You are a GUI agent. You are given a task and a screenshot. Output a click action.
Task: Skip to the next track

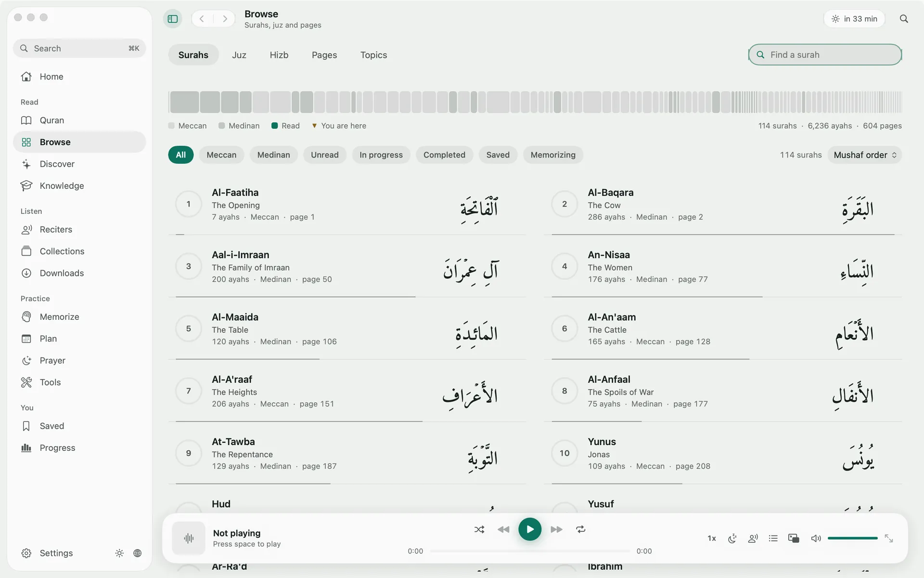pos(556,529)
